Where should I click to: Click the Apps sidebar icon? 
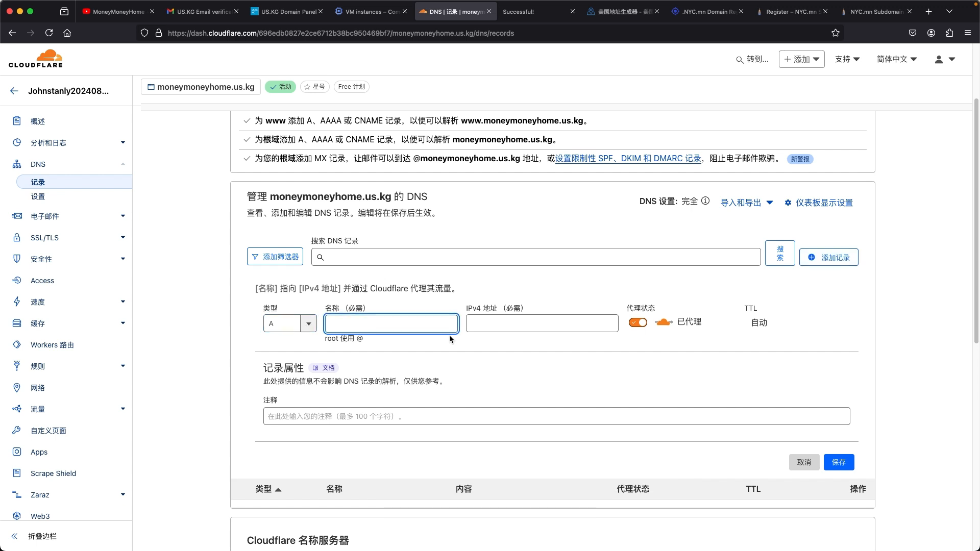pos(17,452)
